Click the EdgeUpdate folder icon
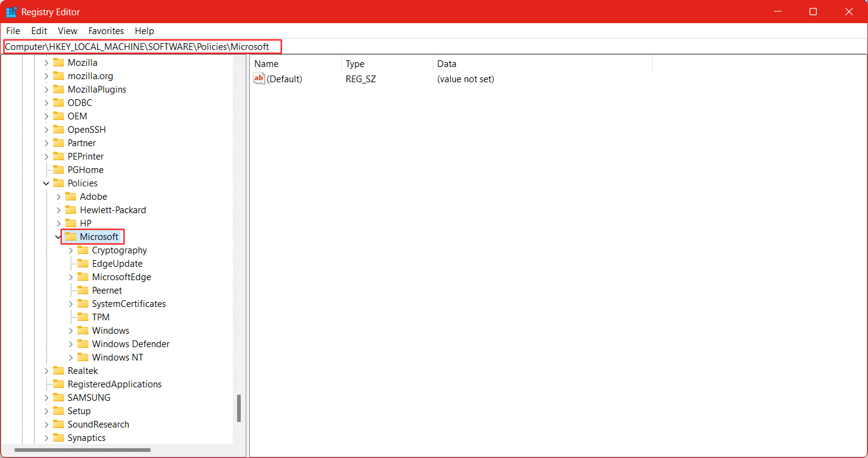868x458 pixels. point(83,264)
